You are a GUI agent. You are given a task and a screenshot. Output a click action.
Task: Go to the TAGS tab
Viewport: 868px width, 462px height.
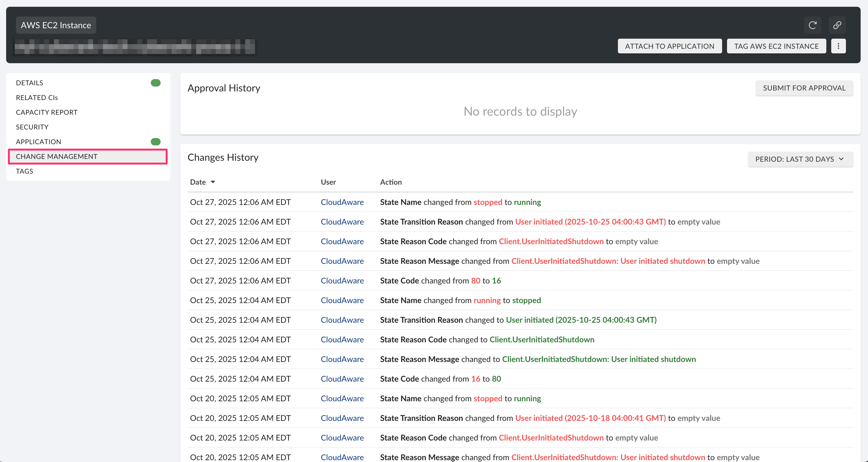(x=24, y=171)
